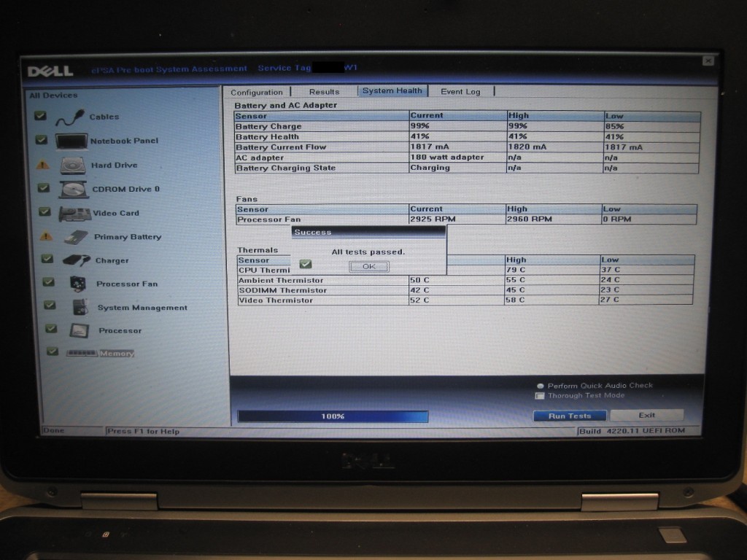
Task: Click the Service Tag text in header
Action: (284, 68)
